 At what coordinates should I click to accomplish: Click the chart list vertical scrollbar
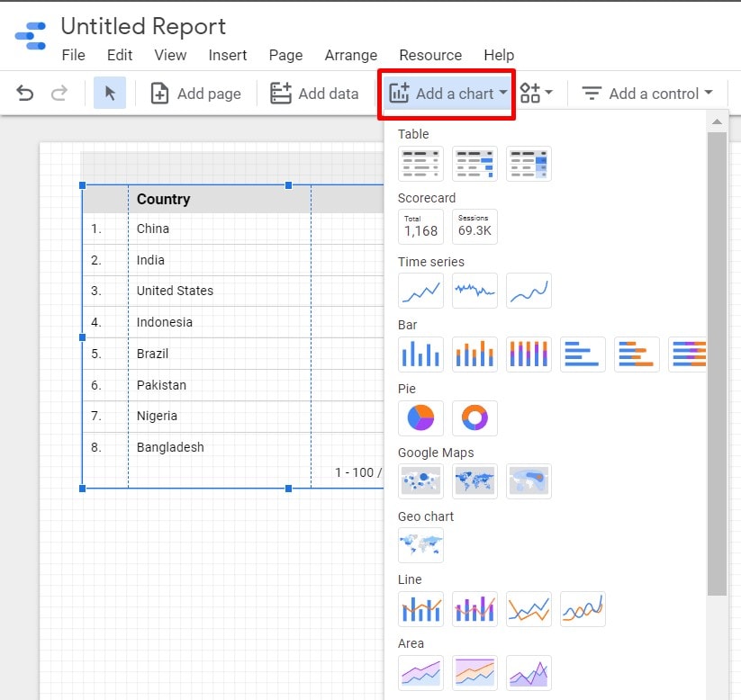[x=717, y=360]
